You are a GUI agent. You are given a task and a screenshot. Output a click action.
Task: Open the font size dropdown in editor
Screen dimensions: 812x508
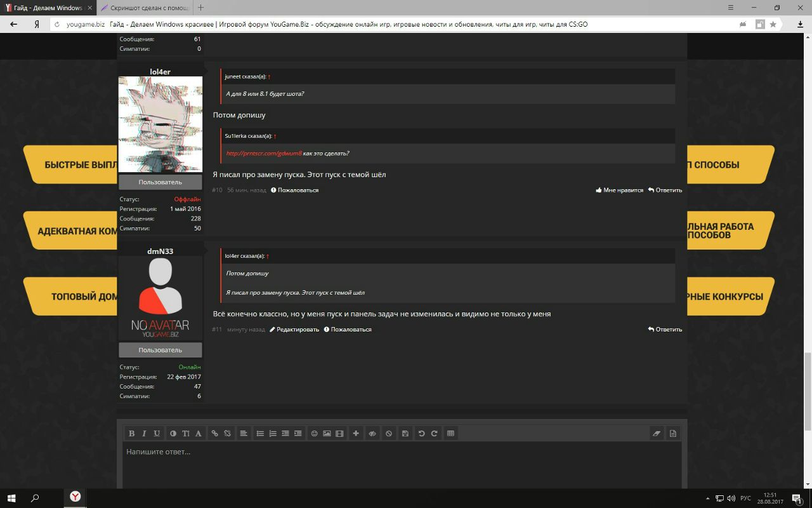click(186, 434)
